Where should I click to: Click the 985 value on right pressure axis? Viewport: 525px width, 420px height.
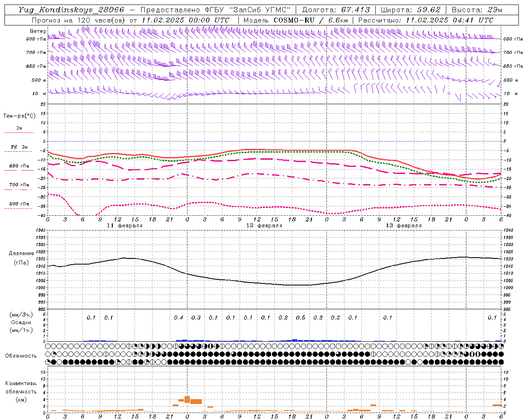[x=508, y=309]
